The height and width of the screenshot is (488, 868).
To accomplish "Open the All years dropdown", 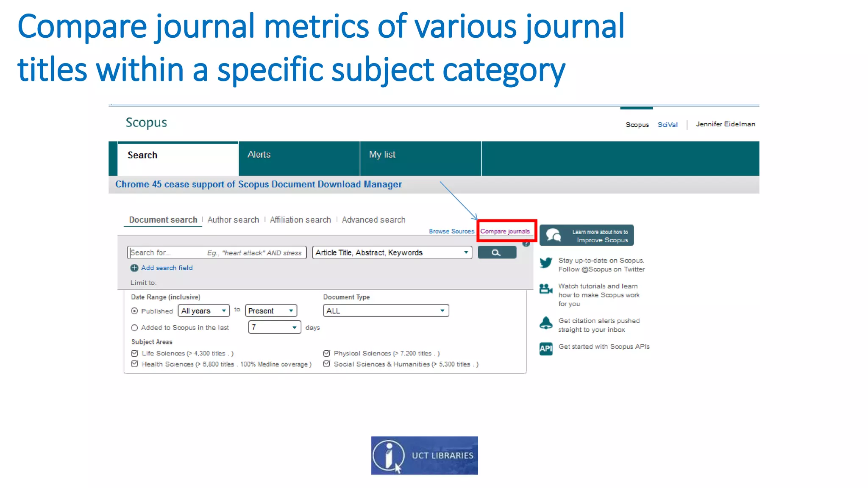I will (x=204, y=311).
